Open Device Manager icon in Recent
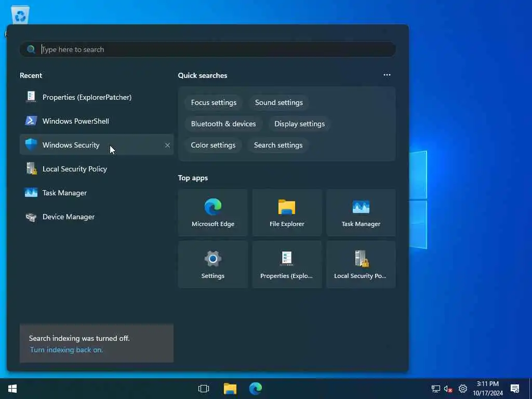 31,217
